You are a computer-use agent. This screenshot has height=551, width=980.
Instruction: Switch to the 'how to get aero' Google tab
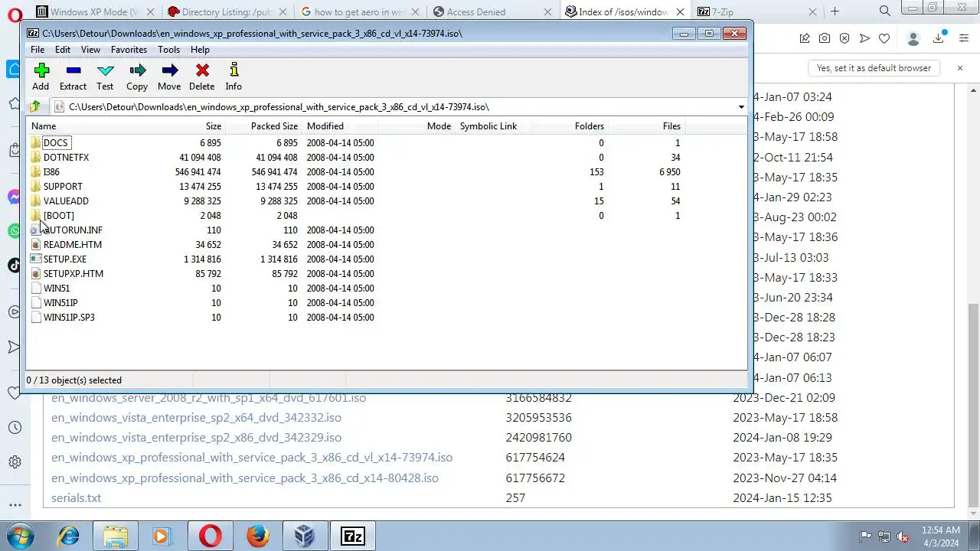pyautogui.click(x=360, y=11)
